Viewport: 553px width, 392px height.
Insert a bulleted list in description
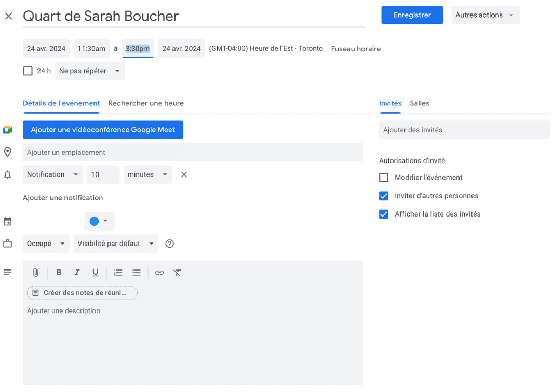click(x=137, y=273)
